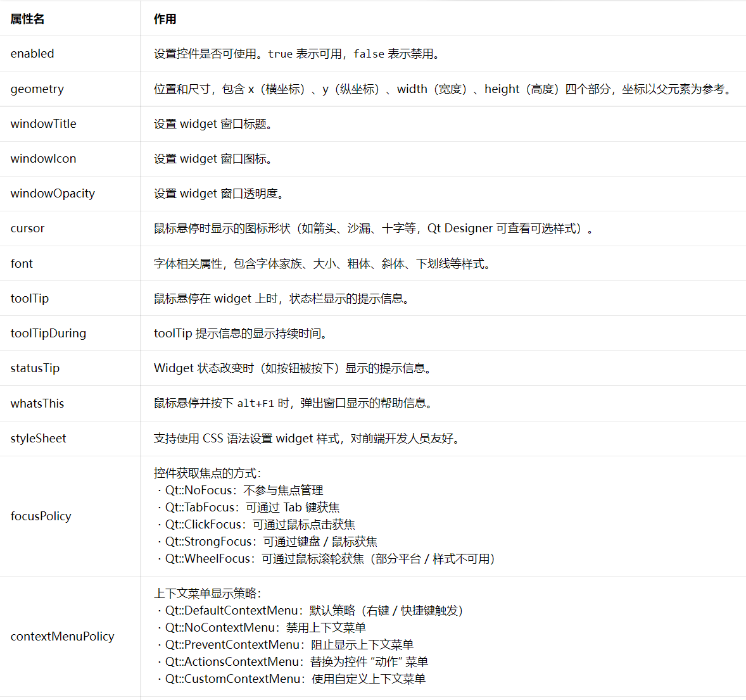Click the line '上下文菜单显示策略:'
The image size is (746, 700).
tap(208, 594)
